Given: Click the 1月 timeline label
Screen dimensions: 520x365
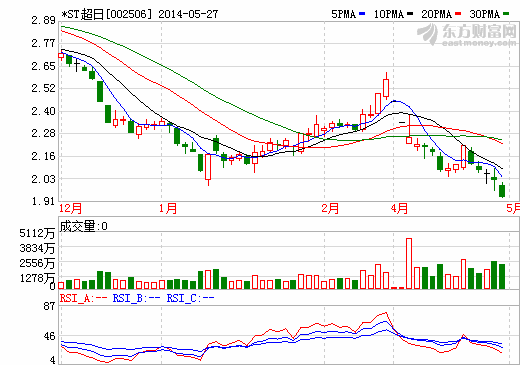Looking at the screenshot, I should click(x=168, y=209).
